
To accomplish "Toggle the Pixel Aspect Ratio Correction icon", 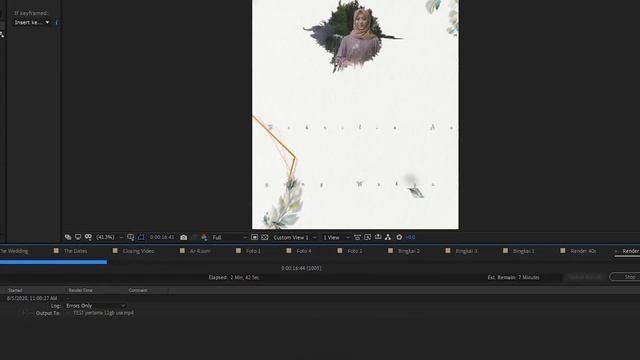I will click(358, 237).
